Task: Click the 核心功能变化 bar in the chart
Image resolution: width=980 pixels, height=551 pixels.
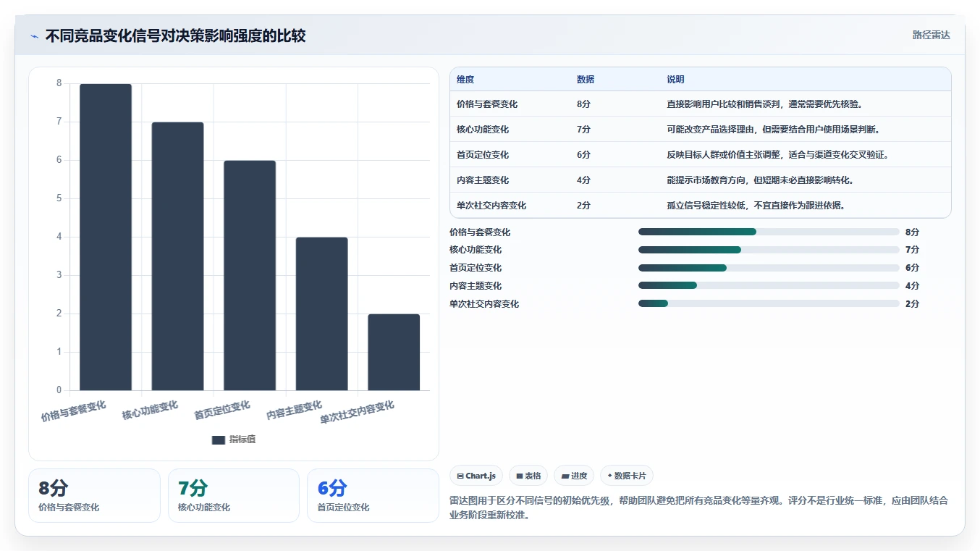Action: (177, 256)
